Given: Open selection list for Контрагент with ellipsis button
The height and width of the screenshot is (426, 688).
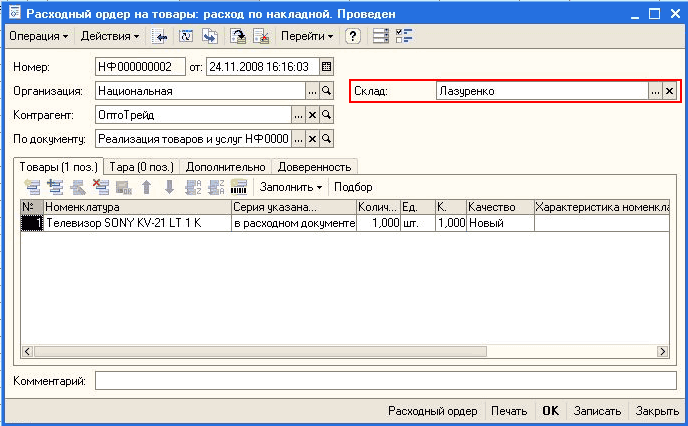Looking at the screenshot, I should pos(298,115).
